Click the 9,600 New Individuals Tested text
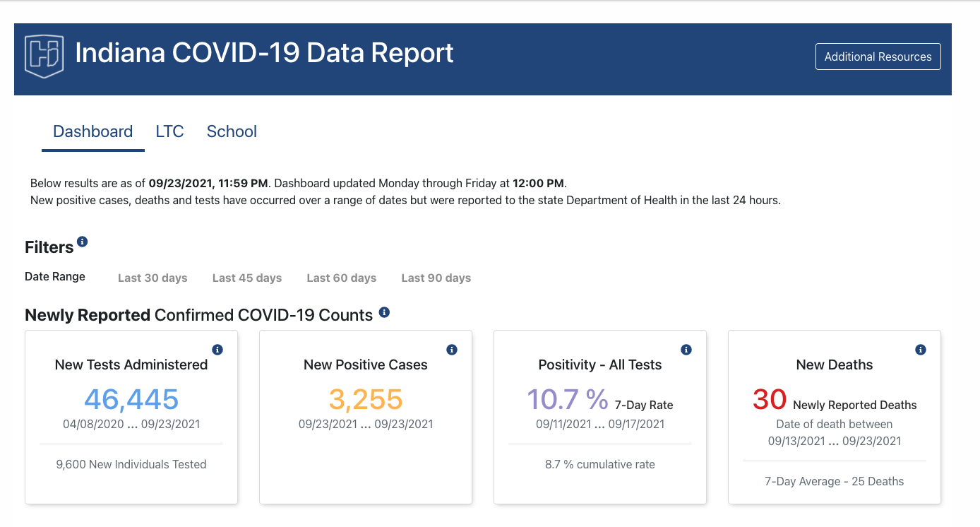Screen dimensions: 980x527 [x=131, y=464]
